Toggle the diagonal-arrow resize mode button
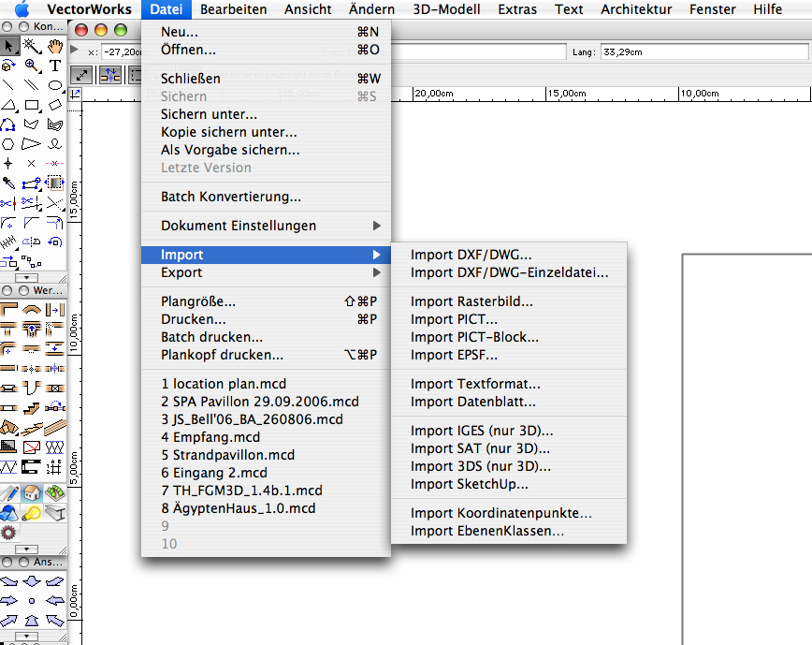 [x=81, y=75]
